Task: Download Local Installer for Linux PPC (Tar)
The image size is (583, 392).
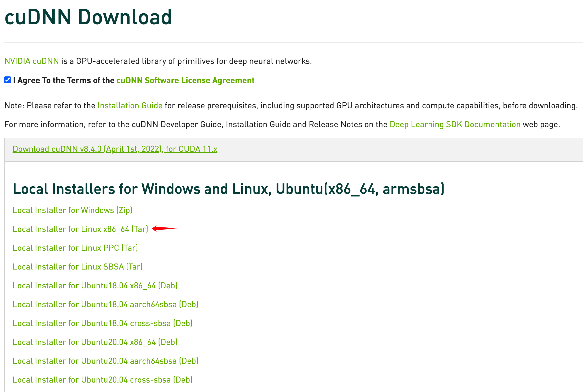Action: coord(75,248)
